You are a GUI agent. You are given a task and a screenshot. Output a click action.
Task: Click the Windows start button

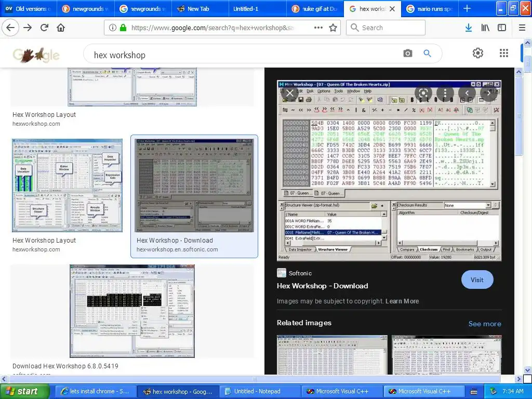click(x=24, y=391)
